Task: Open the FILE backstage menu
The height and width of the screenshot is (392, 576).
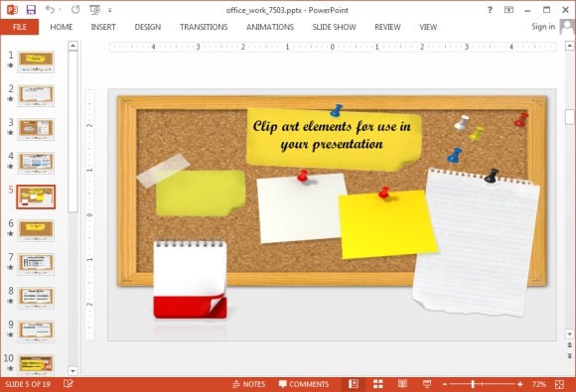Action: point(20,27)
